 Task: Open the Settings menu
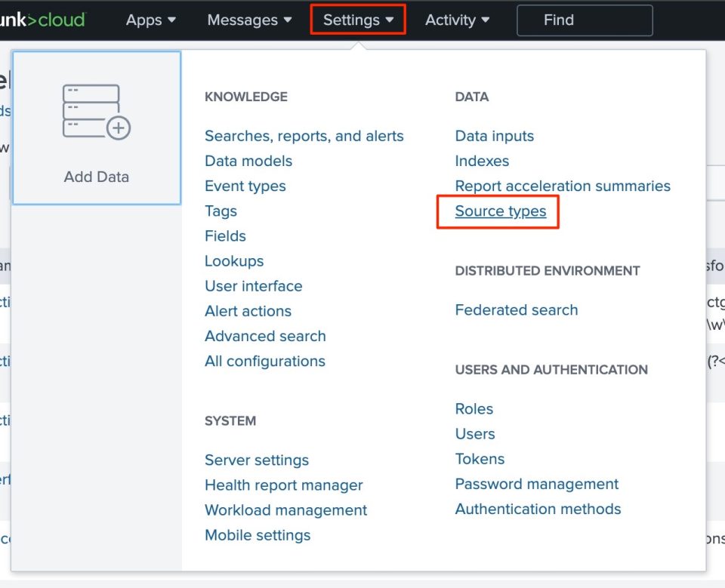[356, 20]
